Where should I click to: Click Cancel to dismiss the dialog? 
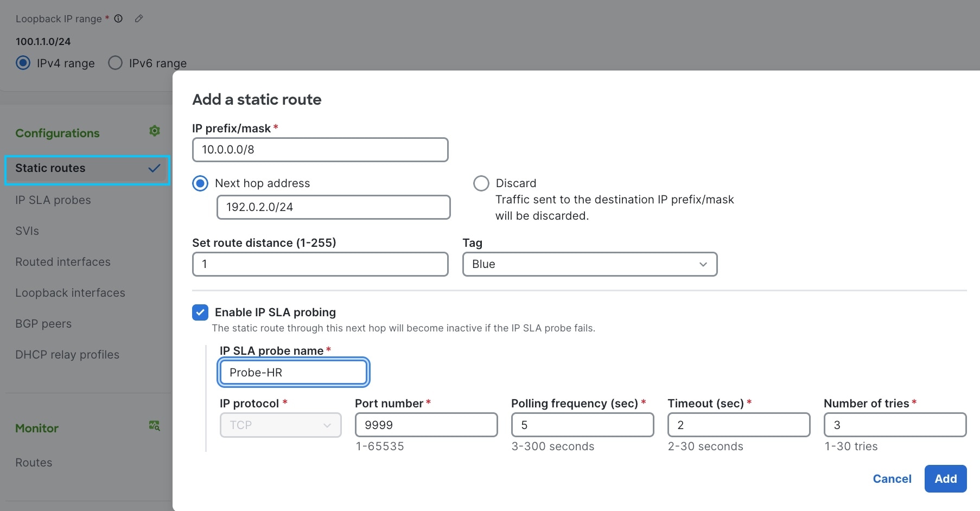pyautogui.click(x=892, y=478)
